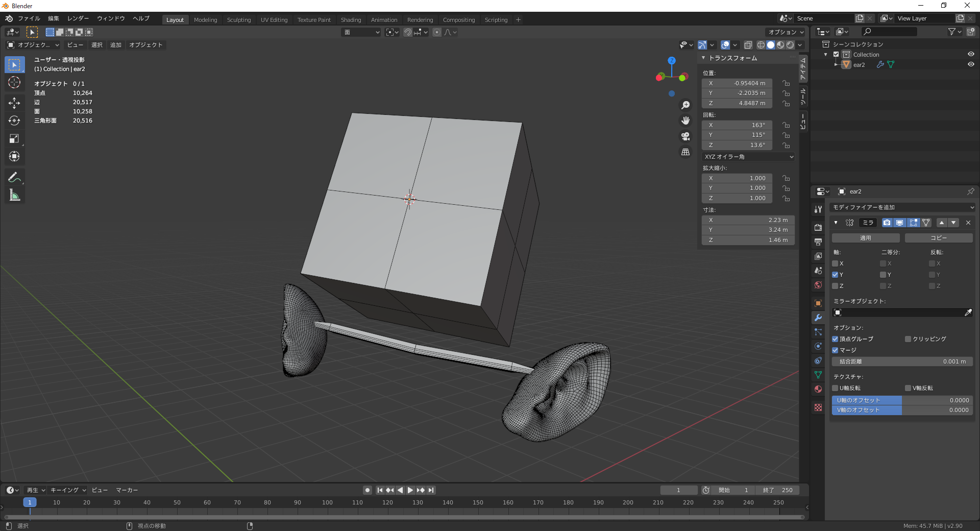
Task: Open the Render properties tab icon
Action: [818, 227]
